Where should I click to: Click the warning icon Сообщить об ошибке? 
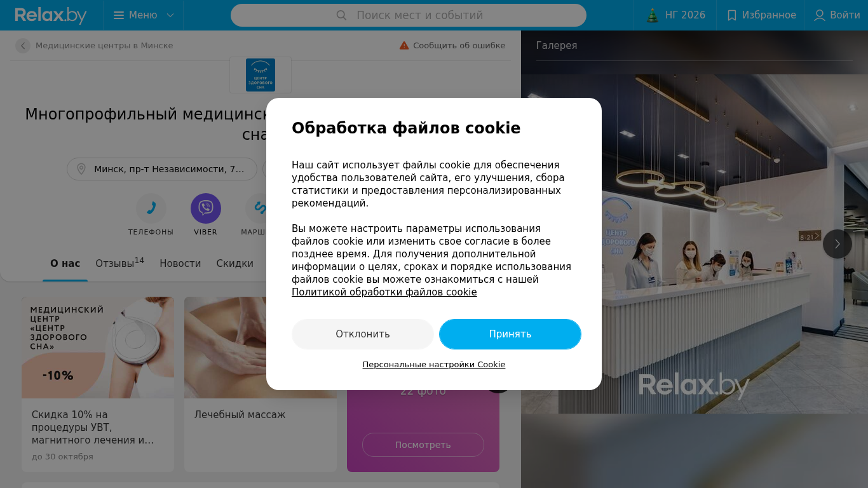click(x=404, y=46)
